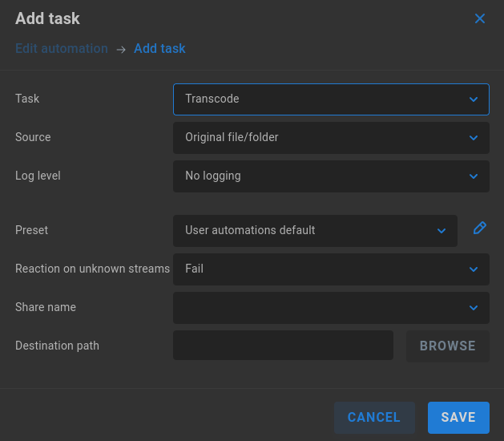This screenshot has height=441, width=504.
Task: Open the Share name dropdown
Action: [331, 308]
